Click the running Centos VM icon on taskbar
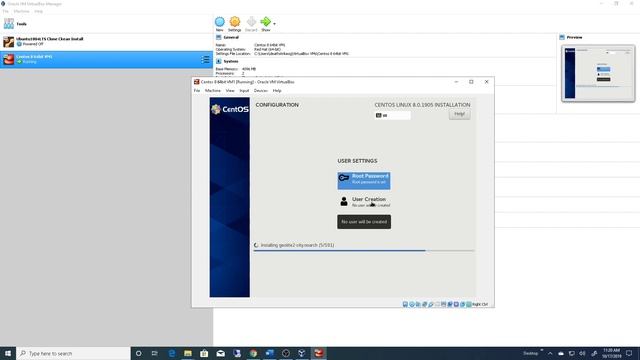The width and height of the screenshot is (640, 360). click(318, 353)
